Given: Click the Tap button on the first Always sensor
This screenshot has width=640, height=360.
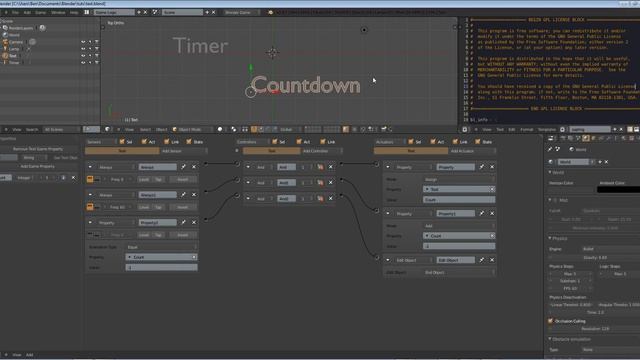Looking at the screenshot, I should pos(158,179).
